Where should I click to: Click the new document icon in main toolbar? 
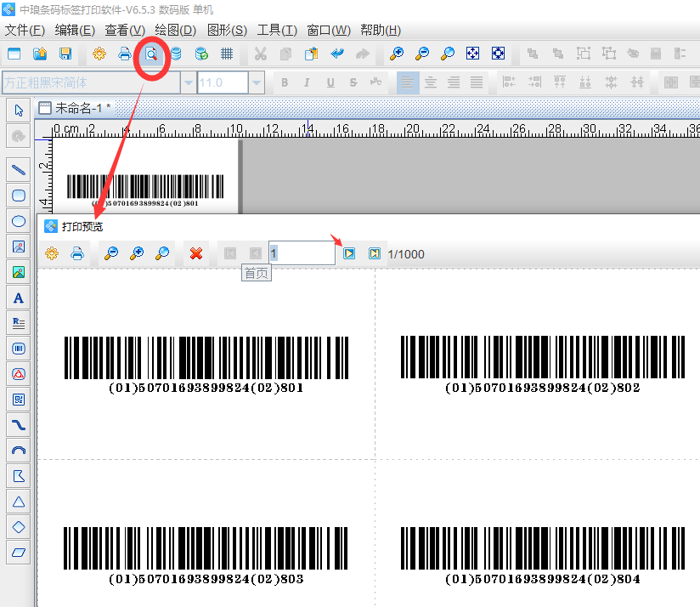click(x=14, y=54)
